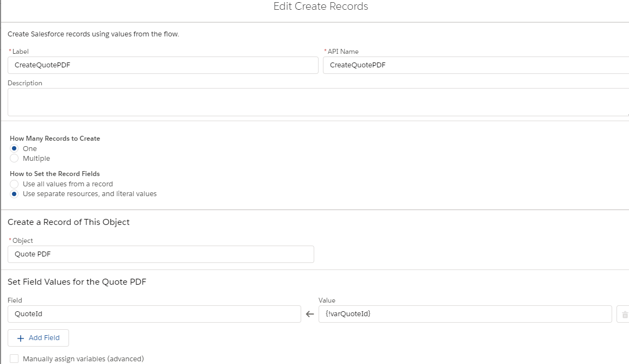Click the Edit Create Records dialog title
The image size is (629, 364).
point(321,7)
